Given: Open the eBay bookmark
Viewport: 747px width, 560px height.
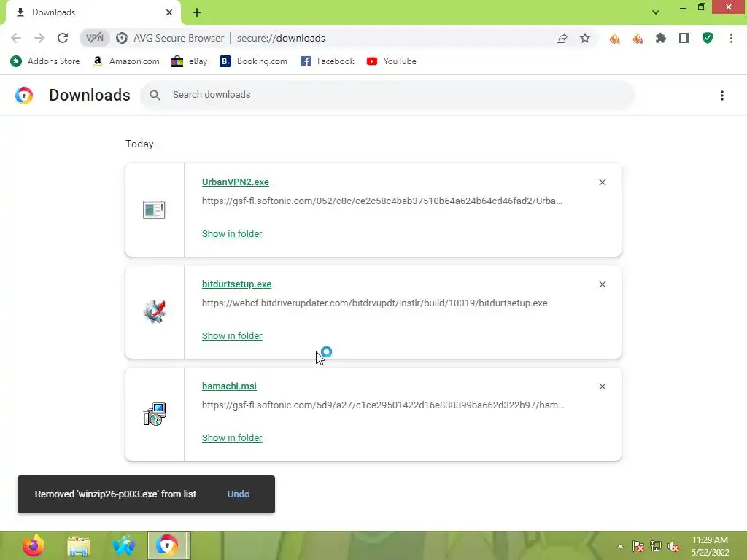Looking at the screenshot, I should coord(189,61).
